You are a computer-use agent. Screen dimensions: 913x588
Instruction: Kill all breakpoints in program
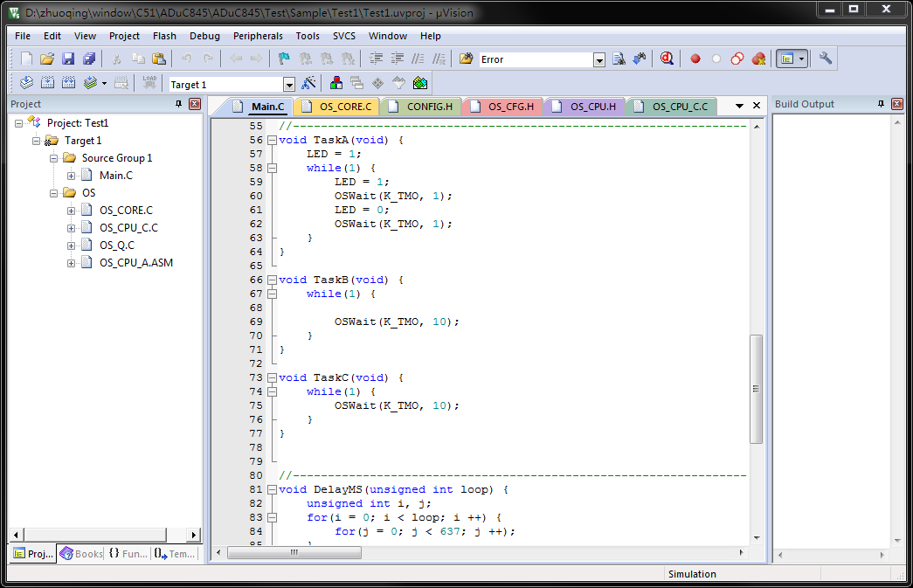click(758, 59)
